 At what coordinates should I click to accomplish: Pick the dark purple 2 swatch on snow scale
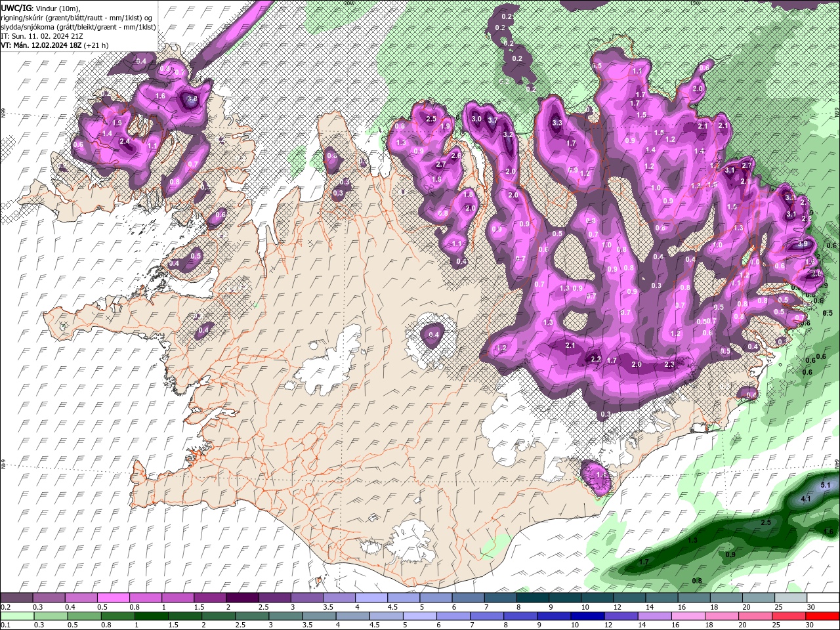coord(242,598)
